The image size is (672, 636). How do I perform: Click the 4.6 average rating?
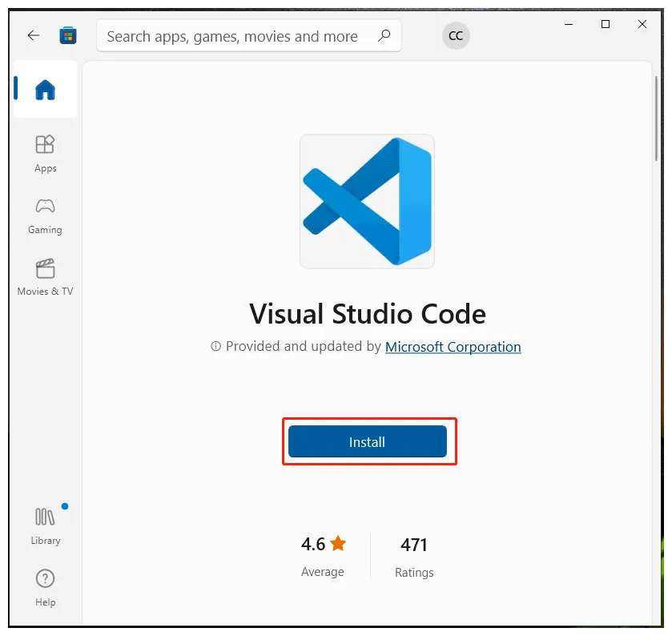[312, 544]
